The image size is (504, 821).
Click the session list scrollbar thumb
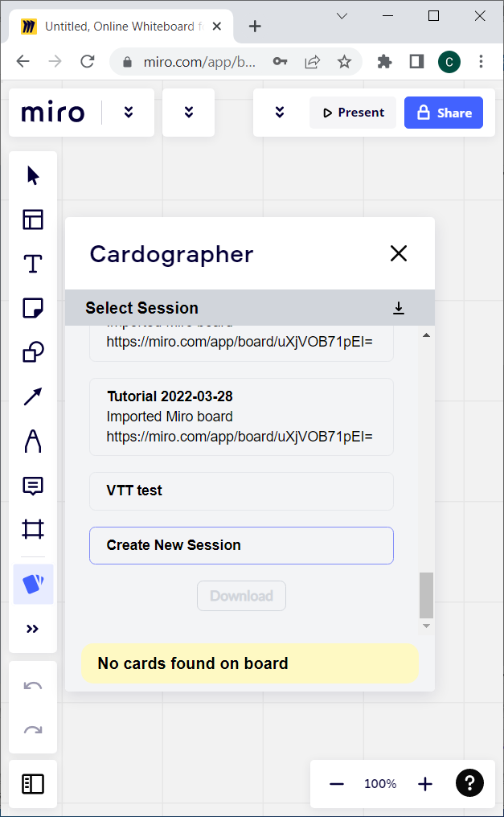[x=427, y=595]
